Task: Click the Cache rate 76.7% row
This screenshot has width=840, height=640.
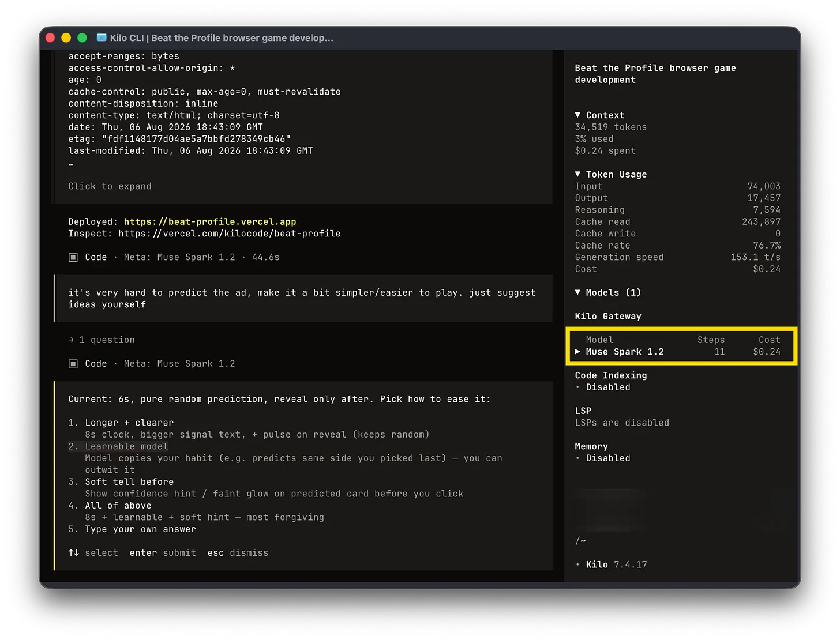Action: click(x=677, y=246)
